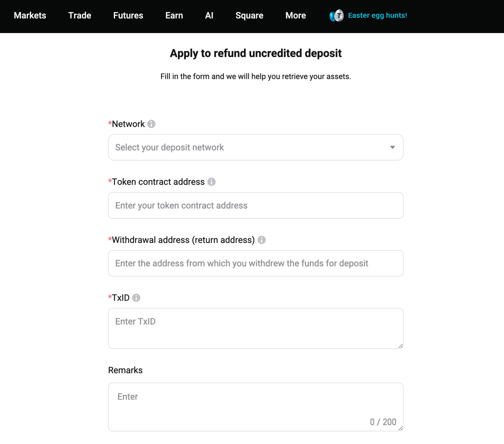Open the Futures page
The height and width of the screenshot is (444, 504).
[x=128, y=15]
